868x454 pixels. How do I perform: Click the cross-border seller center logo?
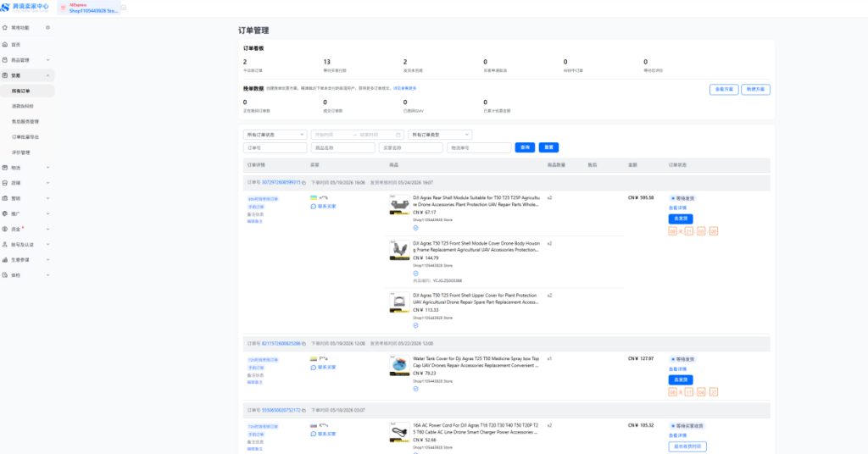25,7
